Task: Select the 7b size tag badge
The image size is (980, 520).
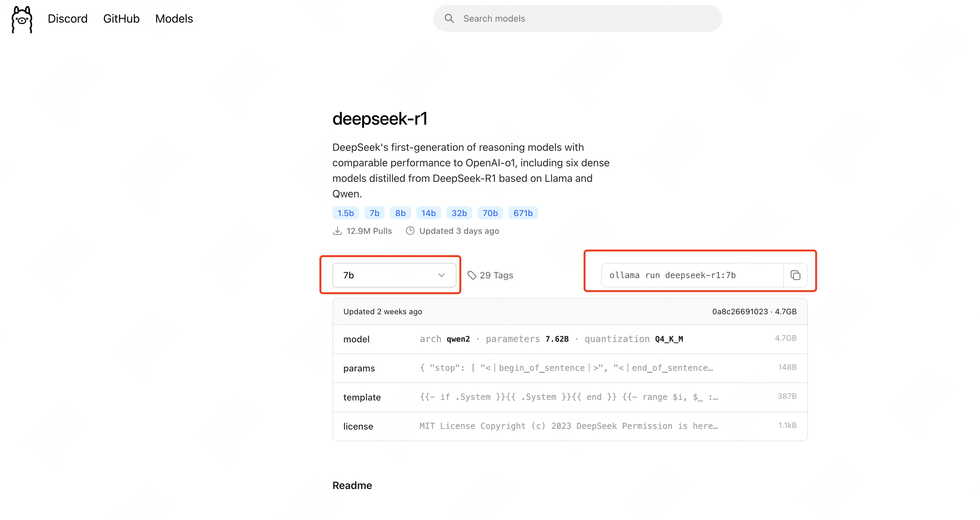Action: [374, 213]
